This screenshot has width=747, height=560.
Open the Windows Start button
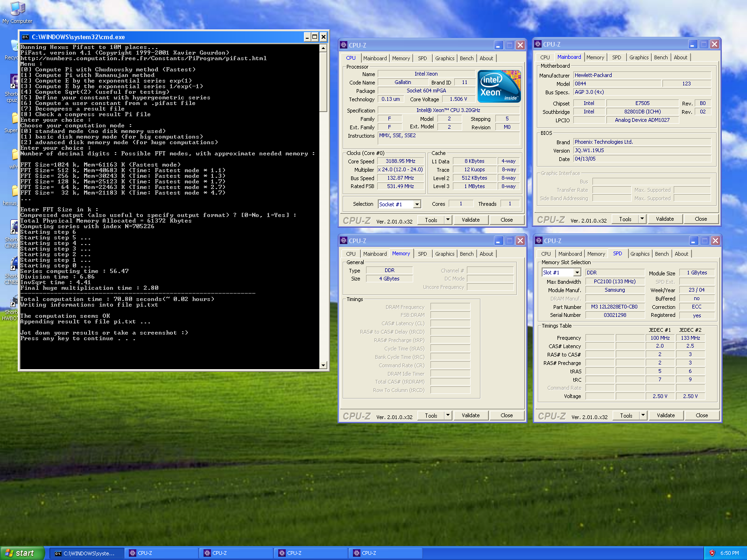tap(22, 553)
